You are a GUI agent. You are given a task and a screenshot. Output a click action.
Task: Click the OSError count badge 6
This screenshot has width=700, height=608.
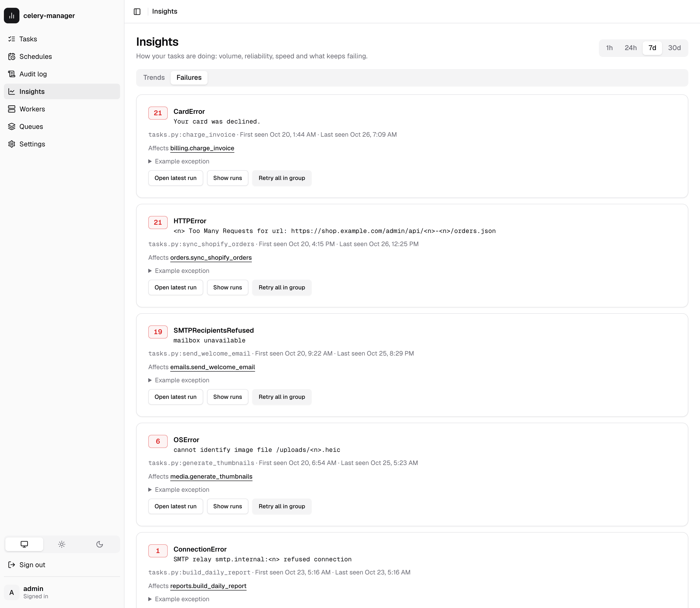click(x=158, y=441)
